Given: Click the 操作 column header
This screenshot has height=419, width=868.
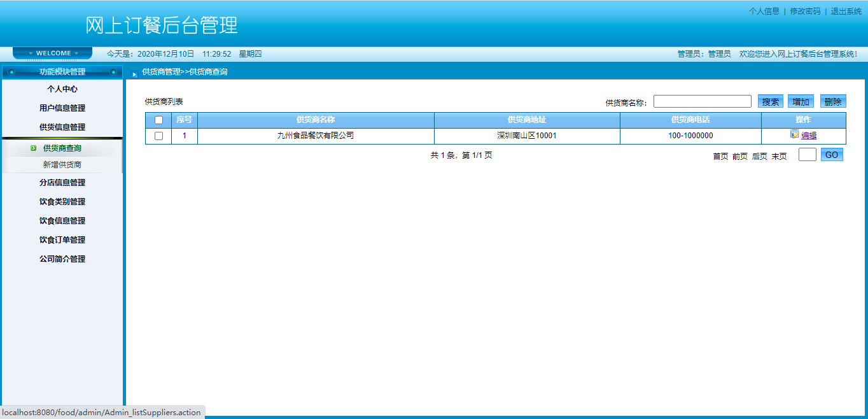Looking at the screenshot, I should click(804, 120).
